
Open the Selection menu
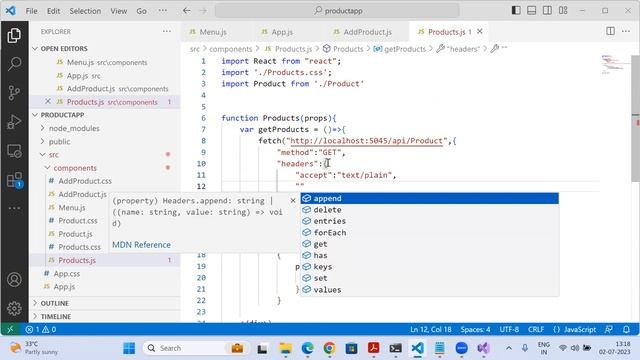pos(85,11)
